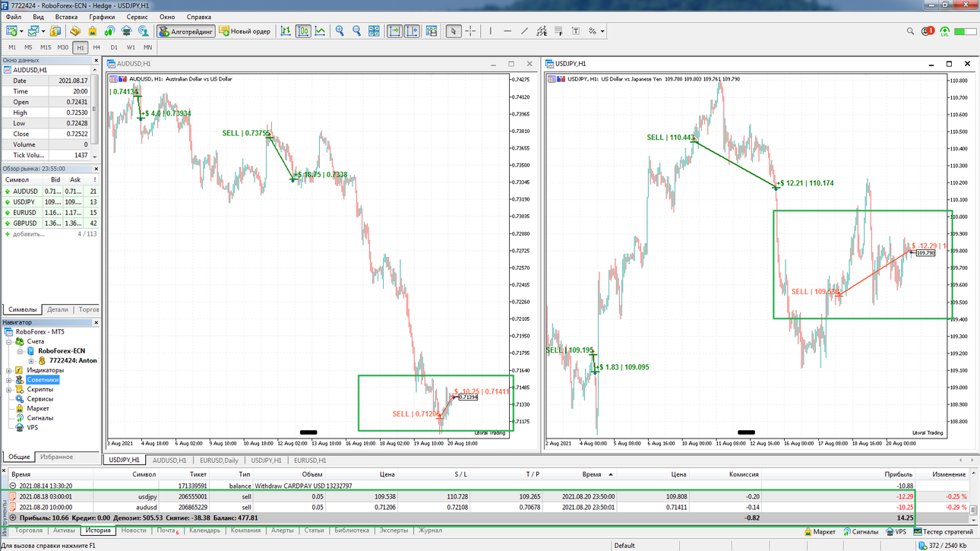Open the profiles dropdown arrow
Screen dimensions: 980x551
coord(43,31)
